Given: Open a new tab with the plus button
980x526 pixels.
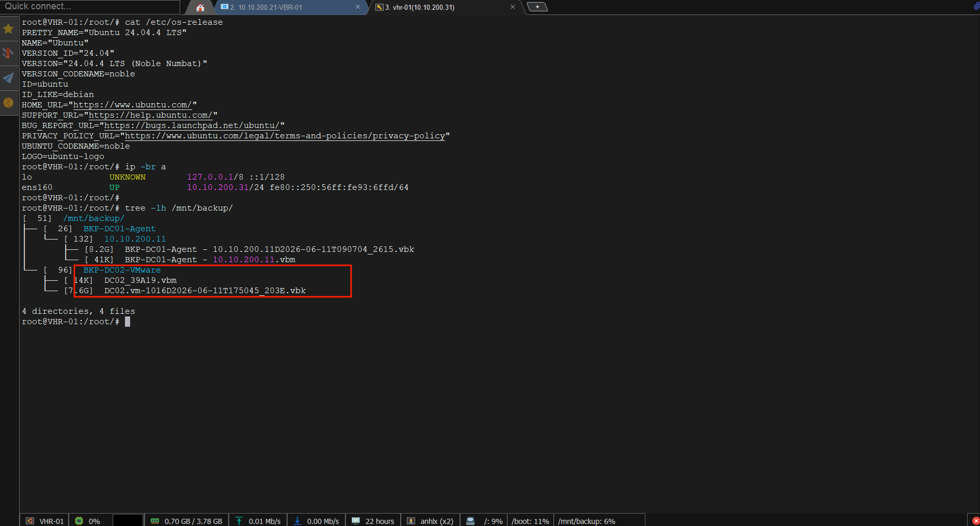Looking at the screenshot, I should (x=538, y=7).
